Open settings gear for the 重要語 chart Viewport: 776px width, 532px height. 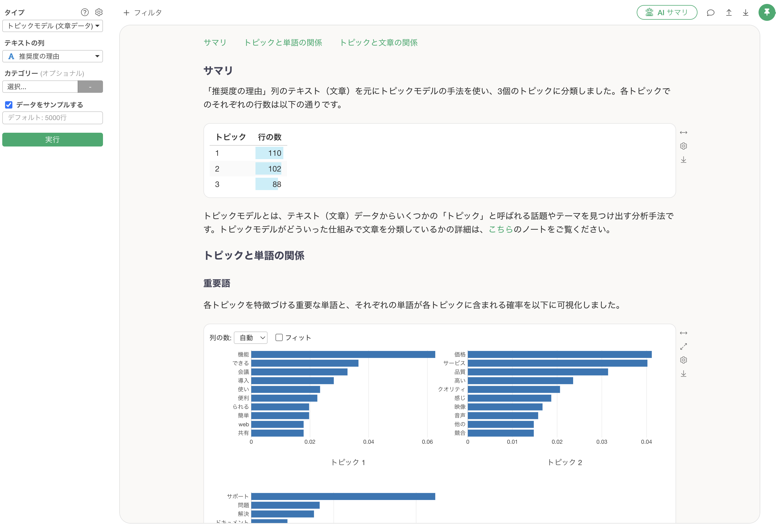click(x=683, y=360)
